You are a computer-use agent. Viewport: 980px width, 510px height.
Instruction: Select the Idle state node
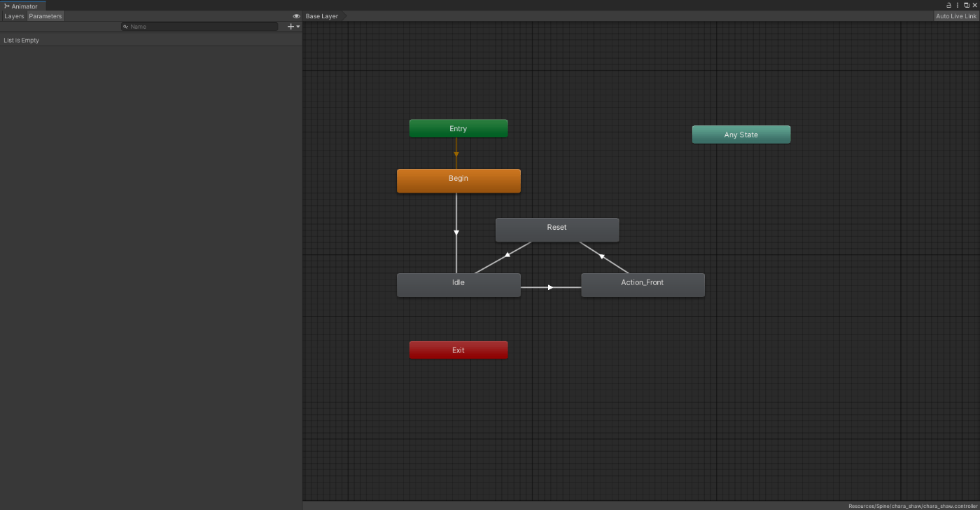pos(458,285)
